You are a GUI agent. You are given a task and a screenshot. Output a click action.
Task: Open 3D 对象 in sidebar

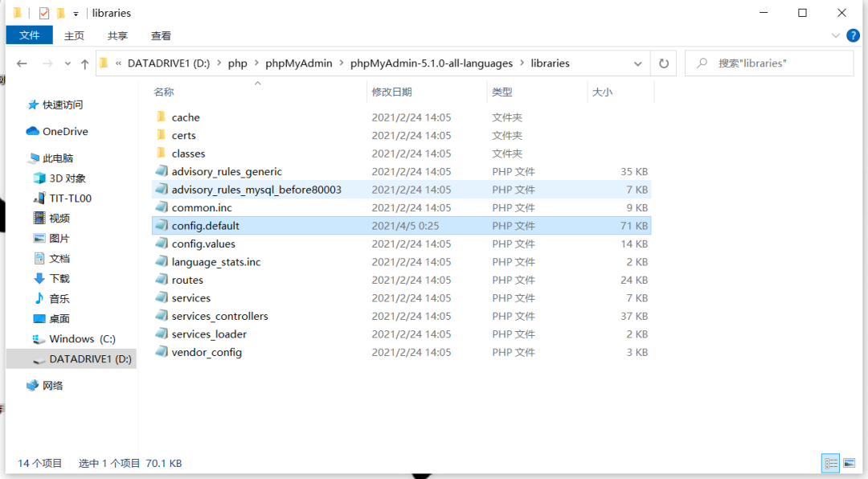pos(68,178)
